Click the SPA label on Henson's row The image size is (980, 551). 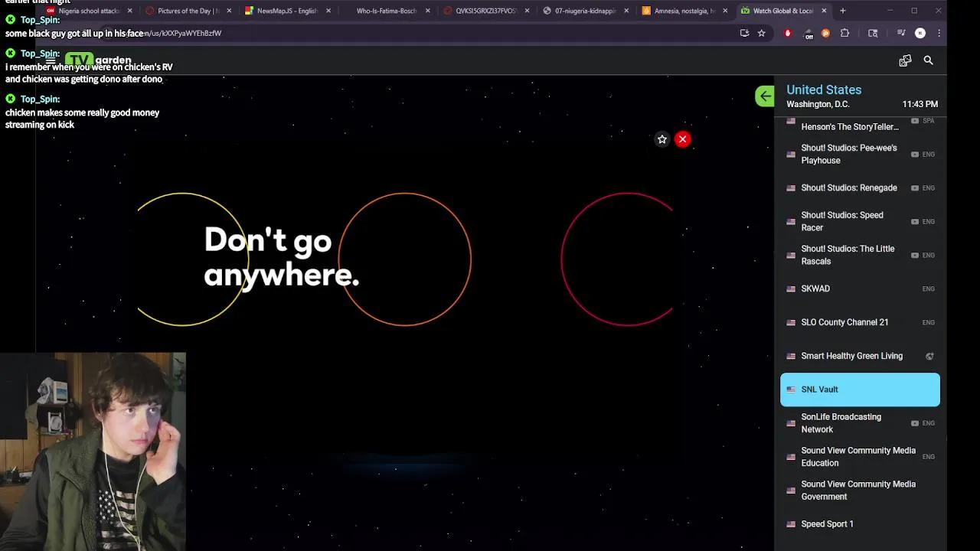click(929, 122)
